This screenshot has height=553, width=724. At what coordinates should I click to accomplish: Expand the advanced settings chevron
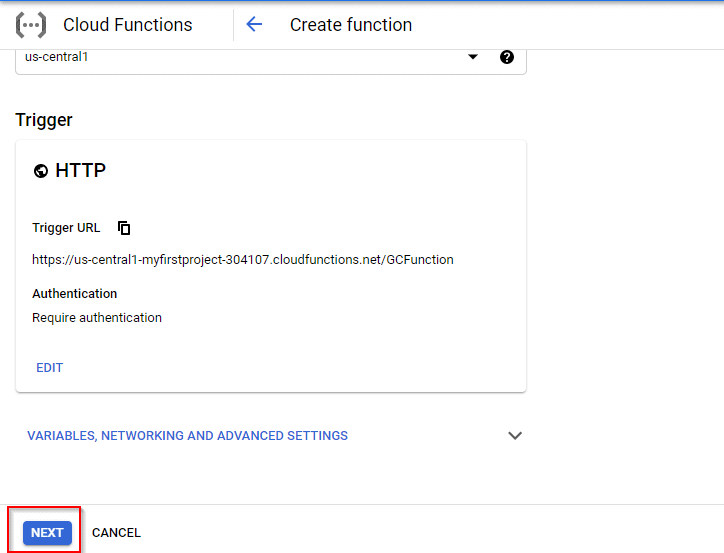(x=515, y=435)
